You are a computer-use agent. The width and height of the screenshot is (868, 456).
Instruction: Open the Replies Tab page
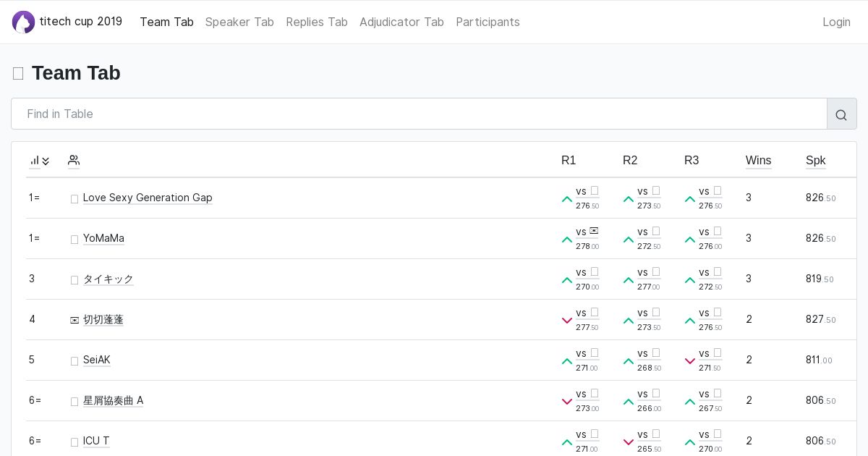coord(317,22)
